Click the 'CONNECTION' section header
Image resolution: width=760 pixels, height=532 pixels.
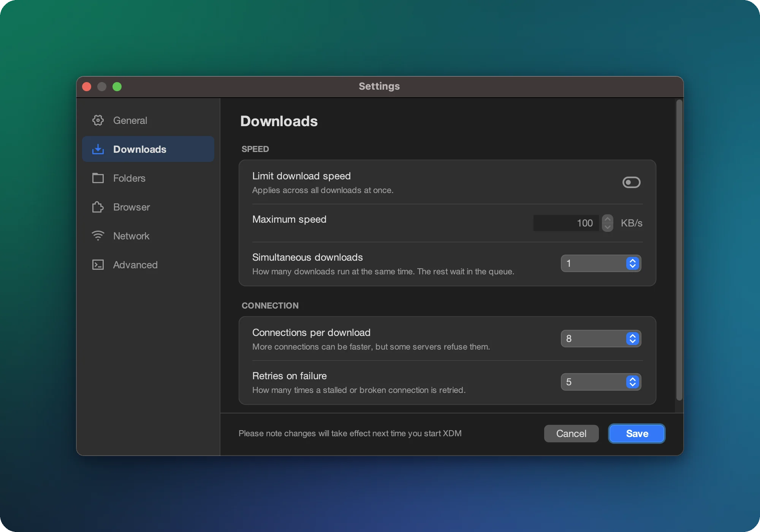point(270,306)
